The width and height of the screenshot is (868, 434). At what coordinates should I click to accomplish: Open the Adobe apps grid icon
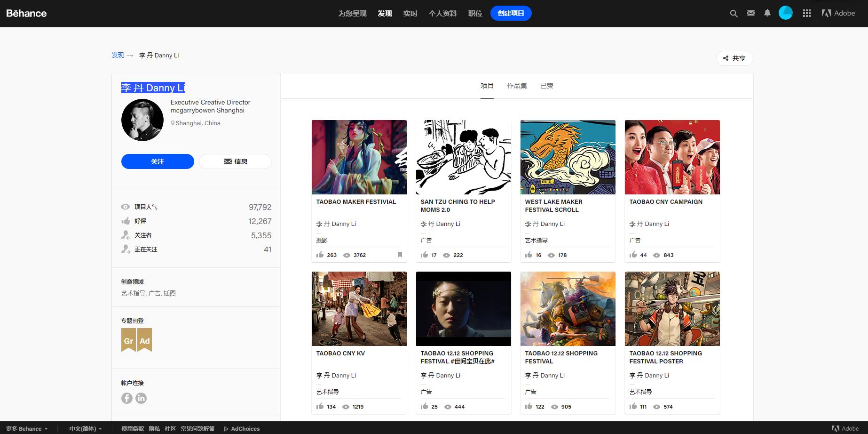pyautogui.click(x=807, y=13)
